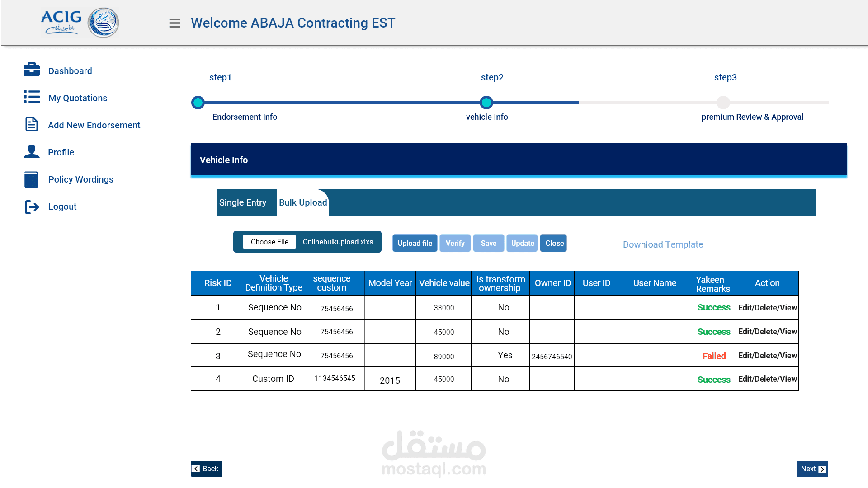Click the Upload file button
Image resolution: width=868 pixels, height=488 pixels.
click(x=415, y=243)
